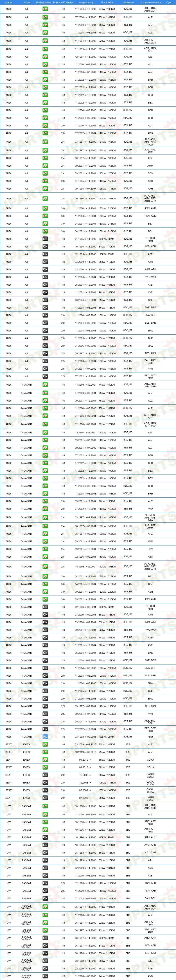Select the date cell 09.1995 -> 07.1997
The width and height of the screenshot is (176, 980).
point(85,189)
